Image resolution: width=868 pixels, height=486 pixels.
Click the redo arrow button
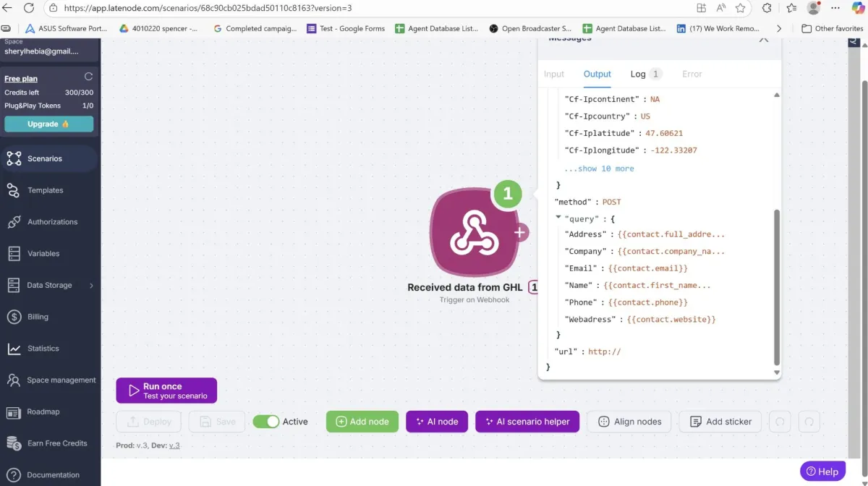tap(809, 422)
